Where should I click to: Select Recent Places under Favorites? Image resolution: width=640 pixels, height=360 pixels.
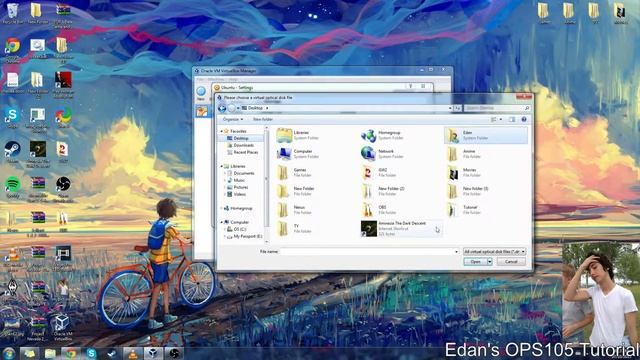(x=245, y=152)
